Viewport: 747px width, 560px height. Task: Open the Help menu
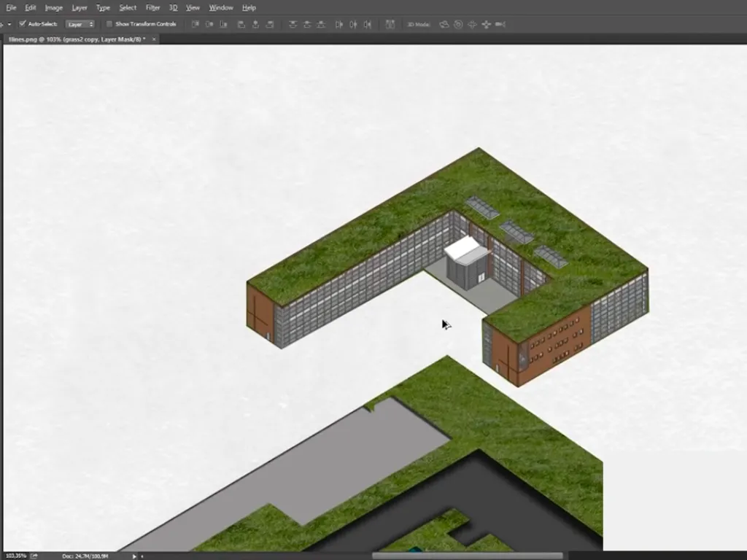tap(249, 7)
